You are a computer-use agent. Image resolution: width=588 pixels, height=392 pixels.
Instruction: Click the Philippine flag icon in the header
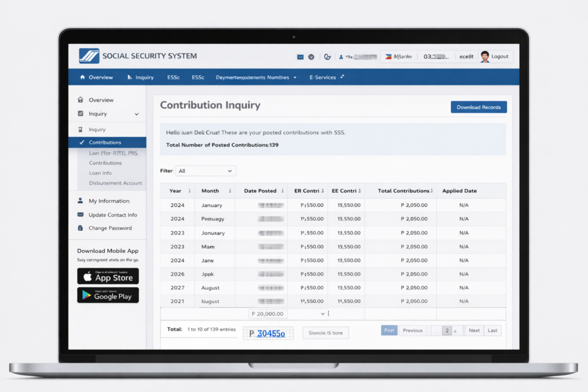pos(388,56)
